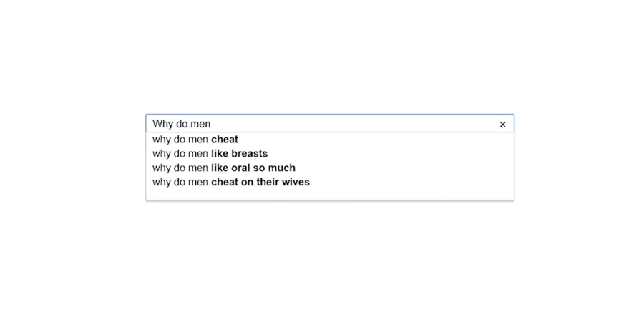Click the word "their" in the fourth suggestion

[267, 182]
